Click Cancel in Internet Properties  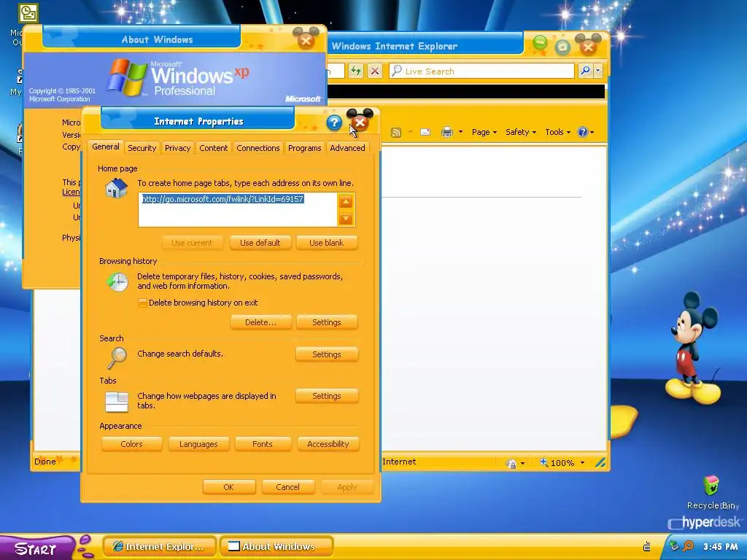(287, 487)
